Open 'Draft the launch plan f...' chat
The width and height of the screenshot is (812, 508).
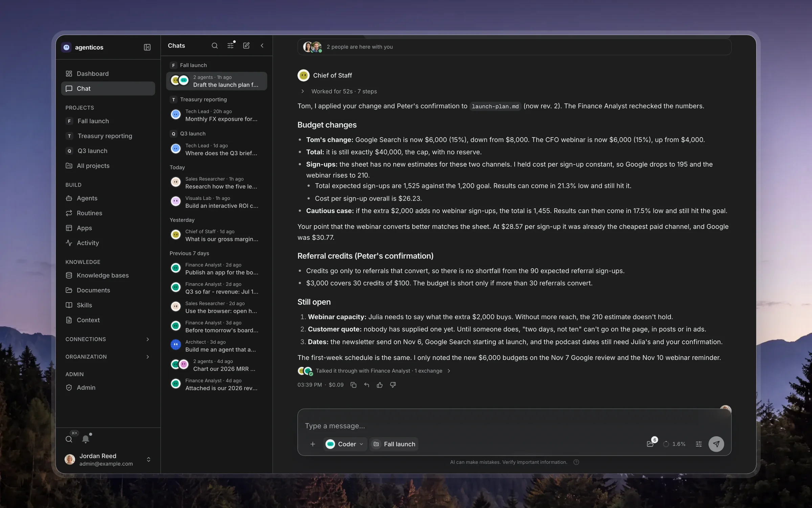pos(217,81)
